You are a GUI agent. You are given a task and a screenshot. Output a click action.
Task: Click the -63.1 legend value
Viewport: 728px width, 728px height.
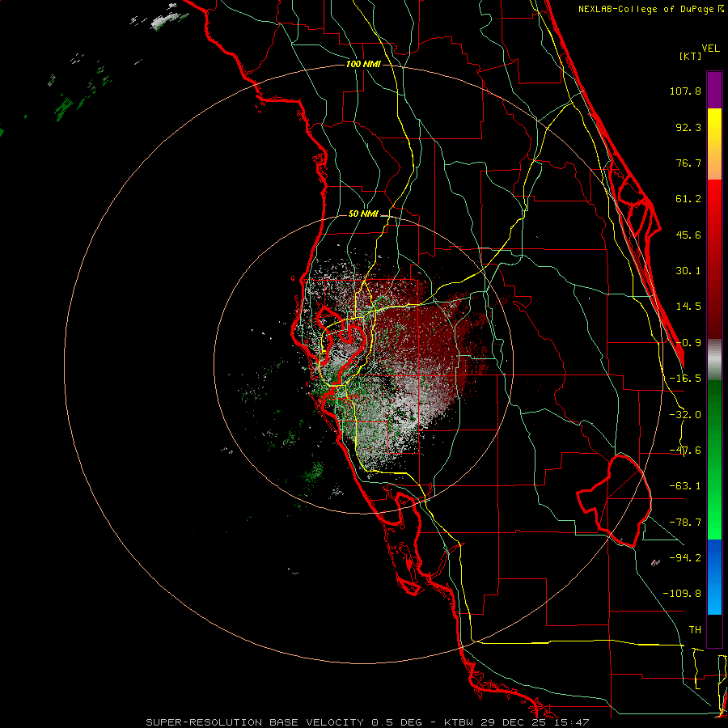[685, 486]
